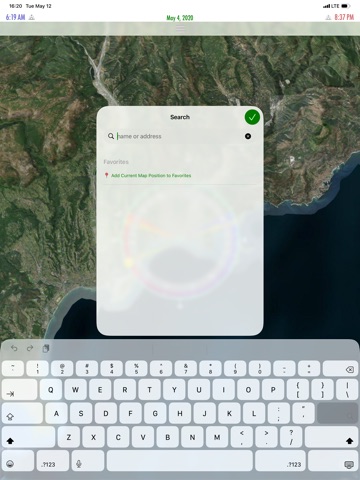Screen dimensions: 360x480
Task: Open the hamburger menu handle at the top center
Action: (x=180, y=28)
